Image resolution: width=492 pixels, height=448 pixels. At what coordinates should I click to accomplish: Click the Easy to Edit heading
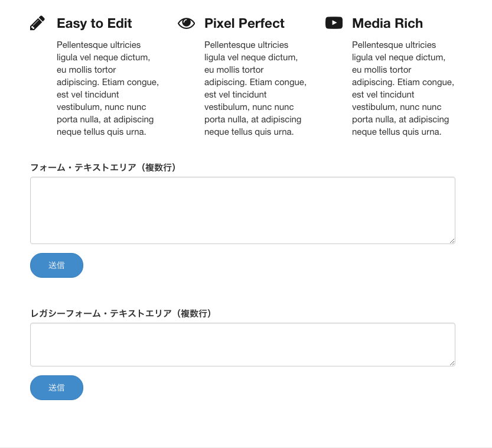click(94, 23)
